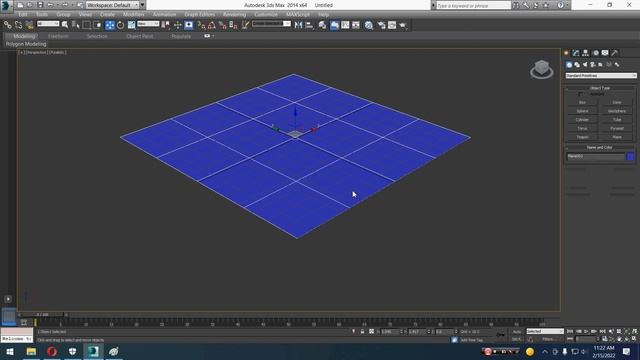Screen dimensions: 640x360
Task: Toggle Keyboard Shortcut Override icon
Action: tap(189, 25)
